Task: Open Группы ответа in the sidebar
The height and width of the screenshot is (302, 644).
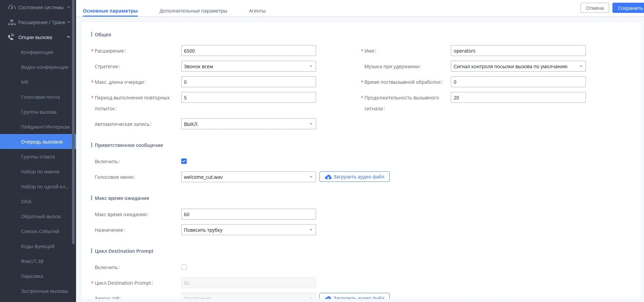Action: point(38,157)
